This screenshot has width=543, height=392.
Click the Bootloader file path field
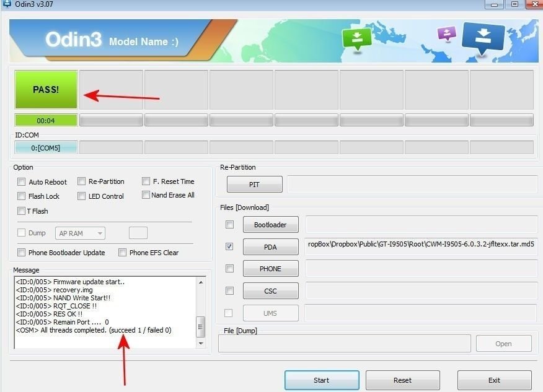tap(422, 224)
